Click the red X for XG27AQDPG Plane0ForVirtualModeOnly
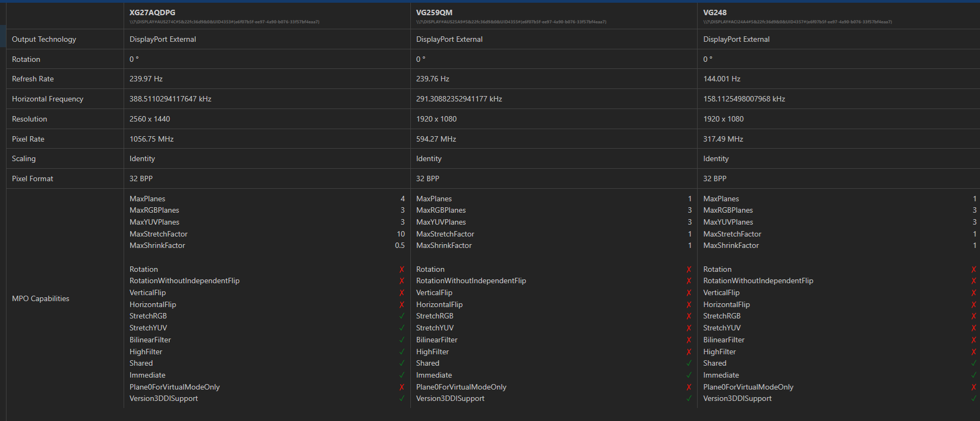The height and width of the screenshot is (421, 980). click(402, 387)
